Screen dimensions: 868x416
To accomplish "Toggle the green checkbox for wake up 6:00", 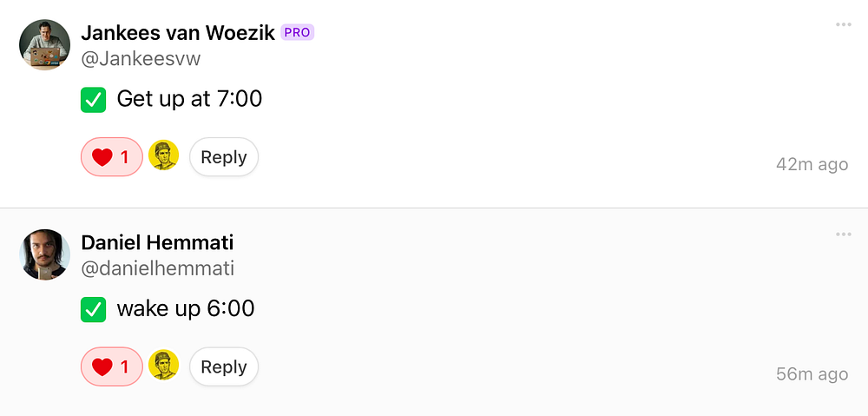I will coord(93,309).
